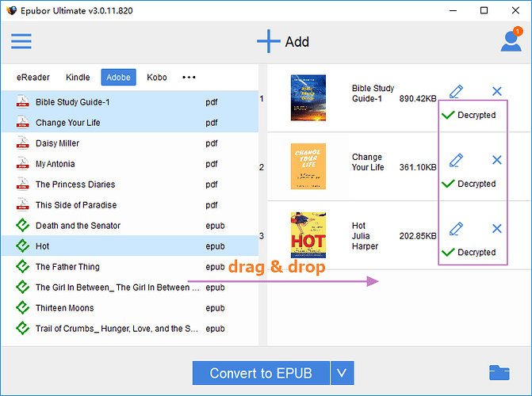
Task: Click epub icon beside Hot
Action: [23, 246]
